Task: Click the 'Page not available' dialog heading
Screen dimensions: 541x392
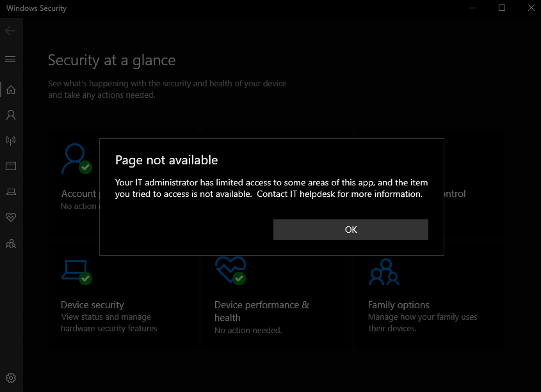Action: 166,160
